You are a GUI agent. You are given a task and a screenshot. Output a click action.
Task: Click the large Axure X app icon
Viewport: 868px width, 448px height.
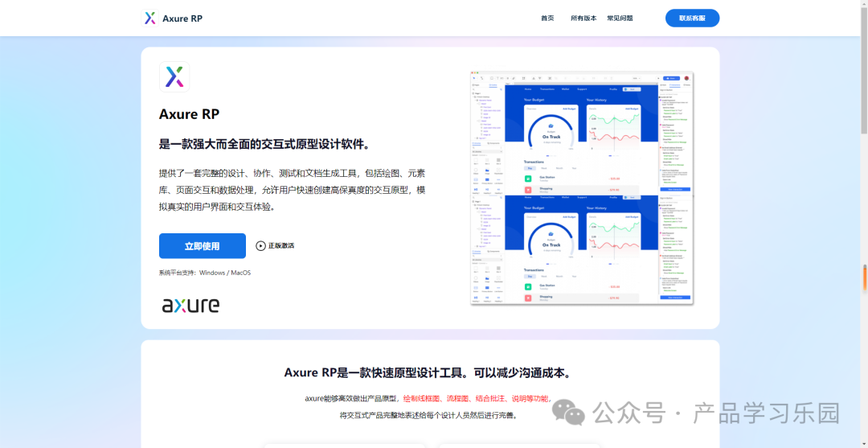click(x=174, y=77)
